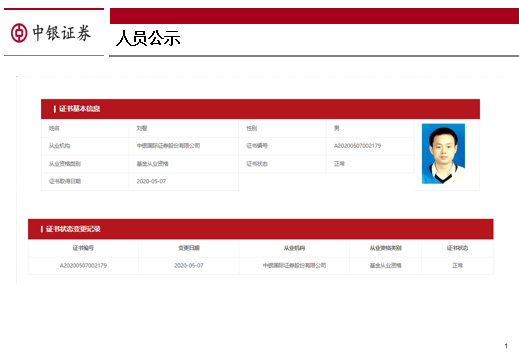Click A20200507002179 in the basic info table

(x=357, y=146)
